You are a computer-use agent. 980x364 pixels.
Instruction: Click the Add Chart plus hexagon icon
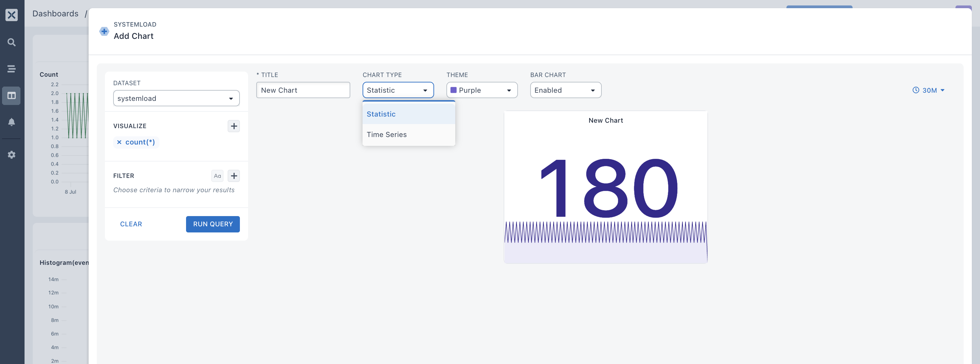(x=104, y=31)
